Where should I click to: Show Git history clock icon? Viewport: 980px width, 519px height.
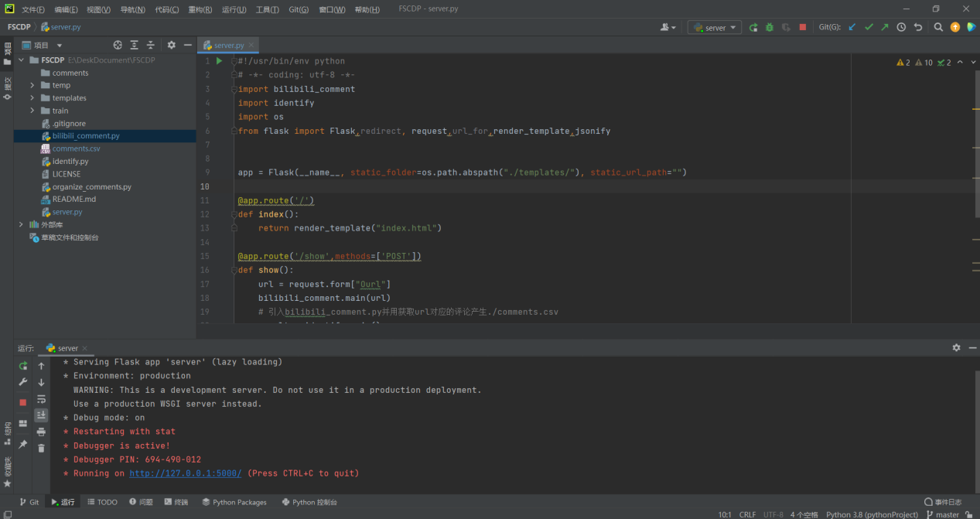(901, 27)
